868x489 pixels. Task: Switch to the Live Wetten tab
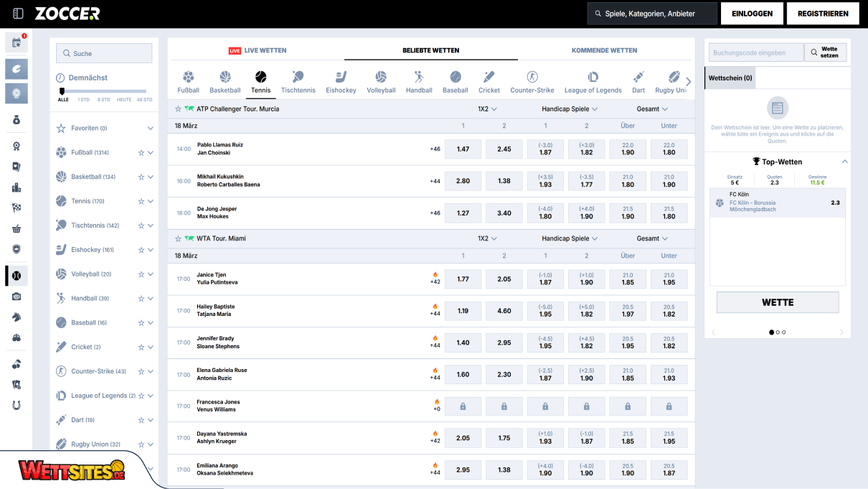coord(257,51)
